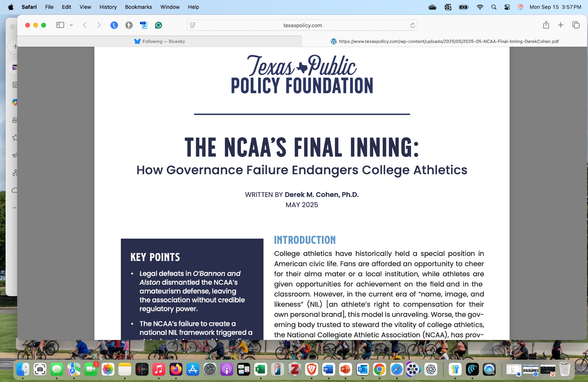Open the DuckDuckGo extension icon
This screenshot has height=382, width=588.
[129, 25]
